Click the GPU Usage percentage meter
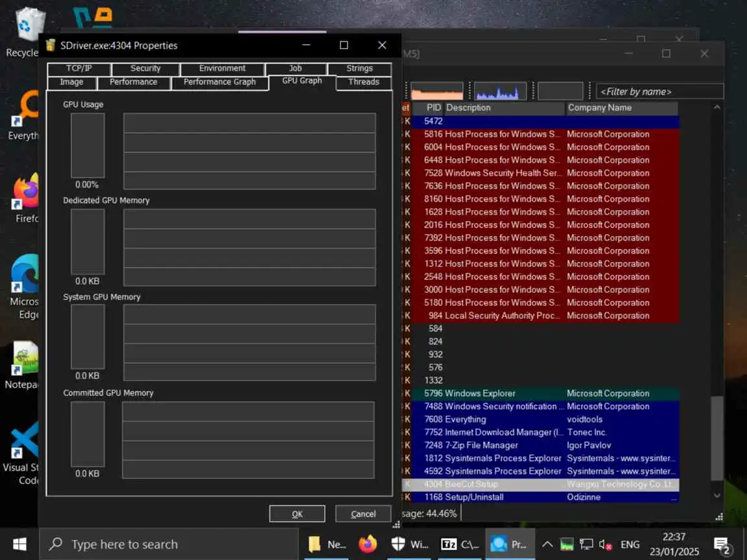This screenshot has height=560, width=747. (88, 145)
